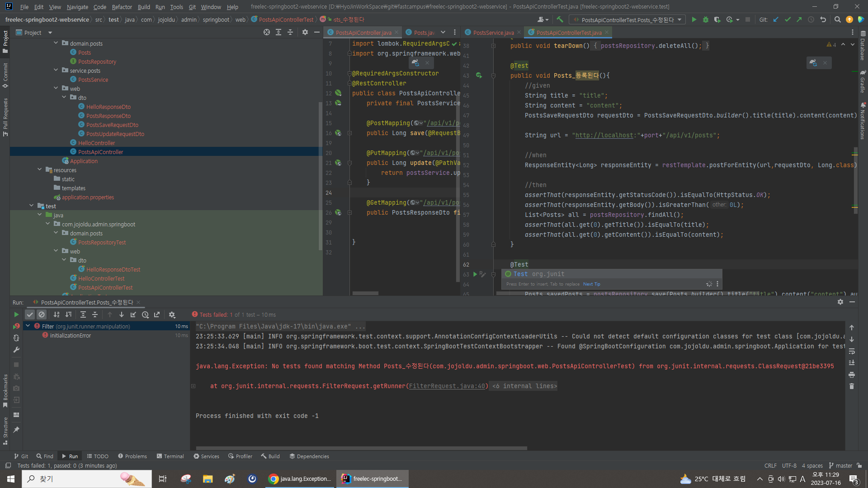868x488 pixels.
Task: Switch to PostsService.java tab
Action: [x=493, y=33]
